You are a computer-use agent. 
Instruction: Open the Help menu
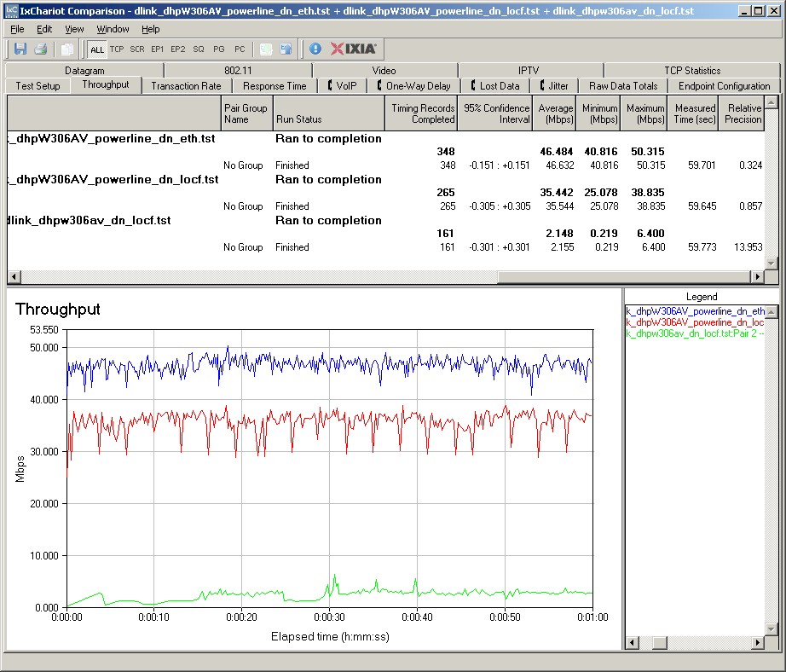tap(150, 29)
